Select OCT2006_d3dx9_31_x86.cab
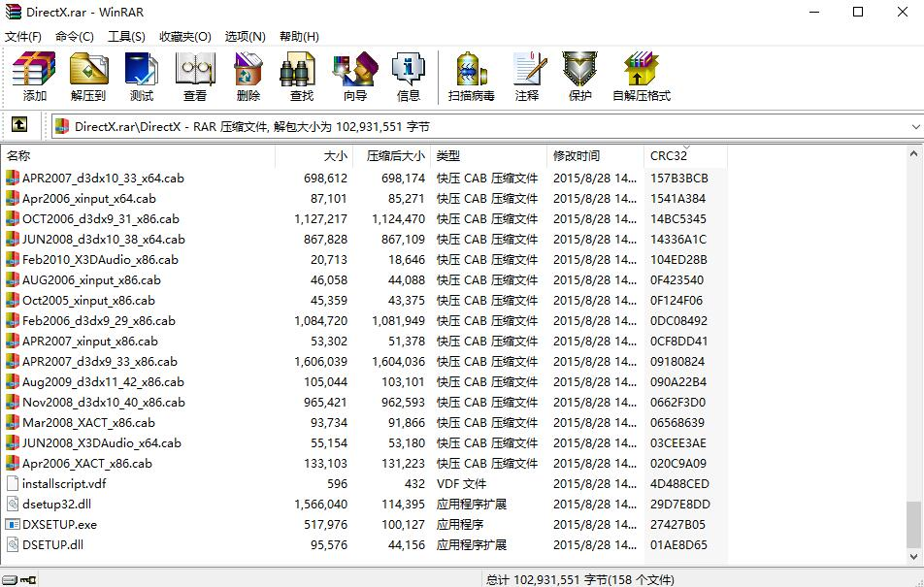Viewport: 924px width, 587px height. 101,219
